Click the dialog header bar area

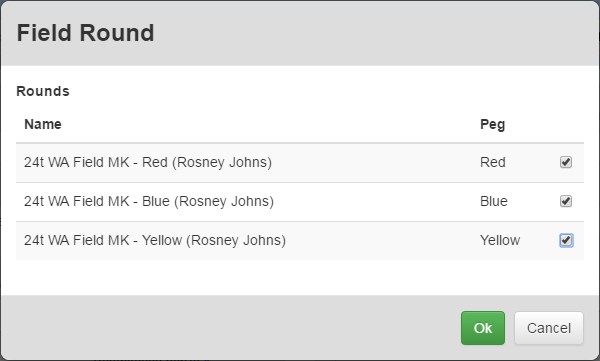tap(300, 33)
